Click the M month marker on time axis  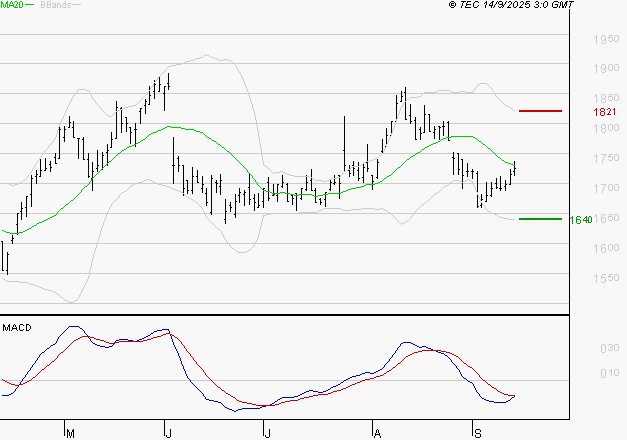(70, 433)
